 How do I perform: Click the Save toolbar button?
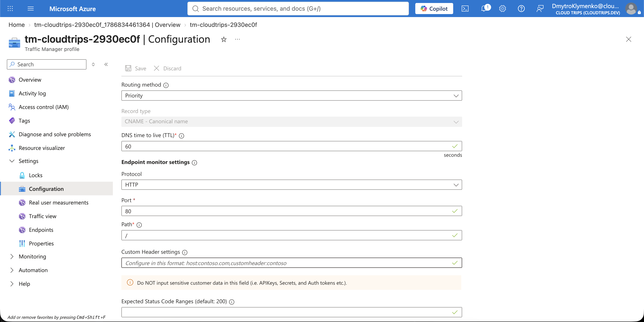click(136, 68)
